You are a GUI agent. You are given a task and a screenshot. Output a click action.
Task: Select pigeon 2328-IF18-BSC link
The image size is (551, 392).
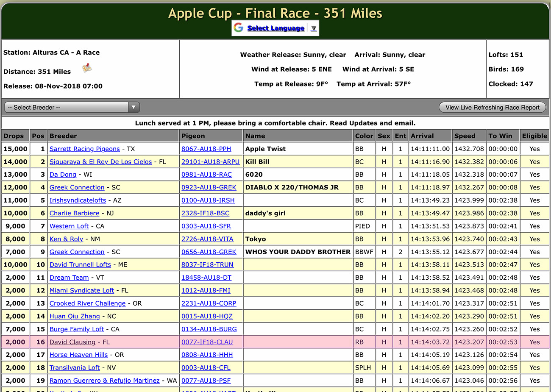[205, 213]
